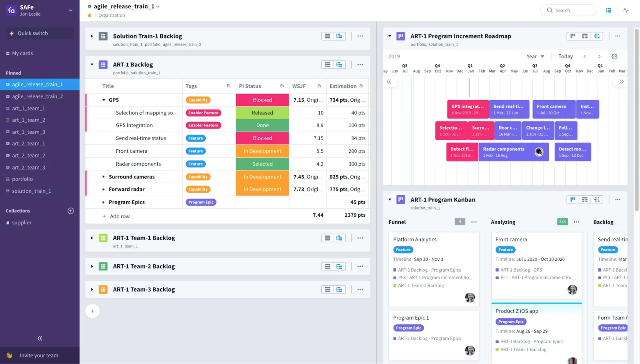This screenshot has width=640, height=364.
Task: Click Today in the roadmap header
Action: [566, 56]
